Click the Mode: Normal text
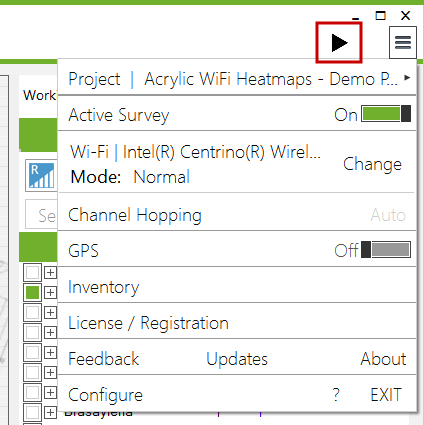424x425 pixels. click(x=130, y=177)
